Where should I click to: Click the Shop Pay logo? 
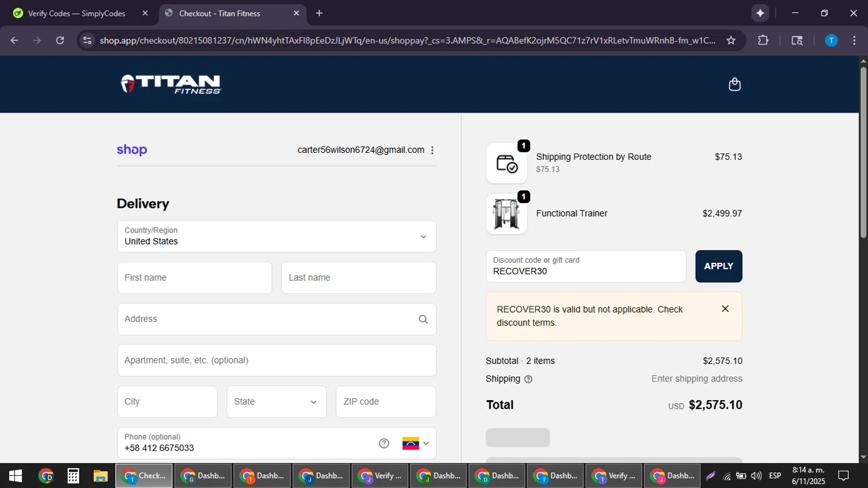tap(132, 150)
